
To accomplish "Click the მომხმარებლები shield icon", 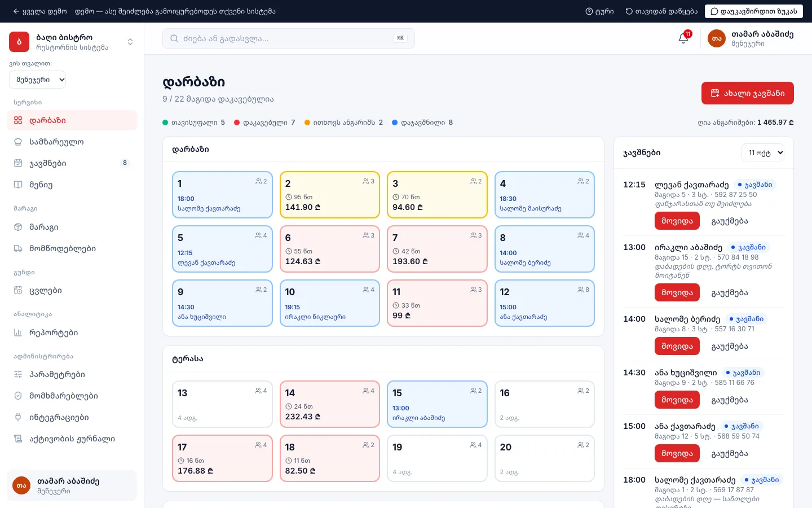I will tap(18, 396).
